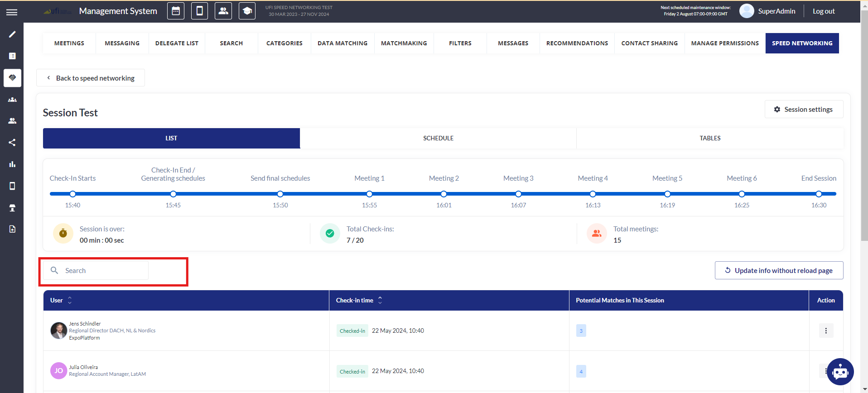The image size is (868, 393).
Task: Open the bar chart analytics sidebar icon
Action: pos(12,164)
